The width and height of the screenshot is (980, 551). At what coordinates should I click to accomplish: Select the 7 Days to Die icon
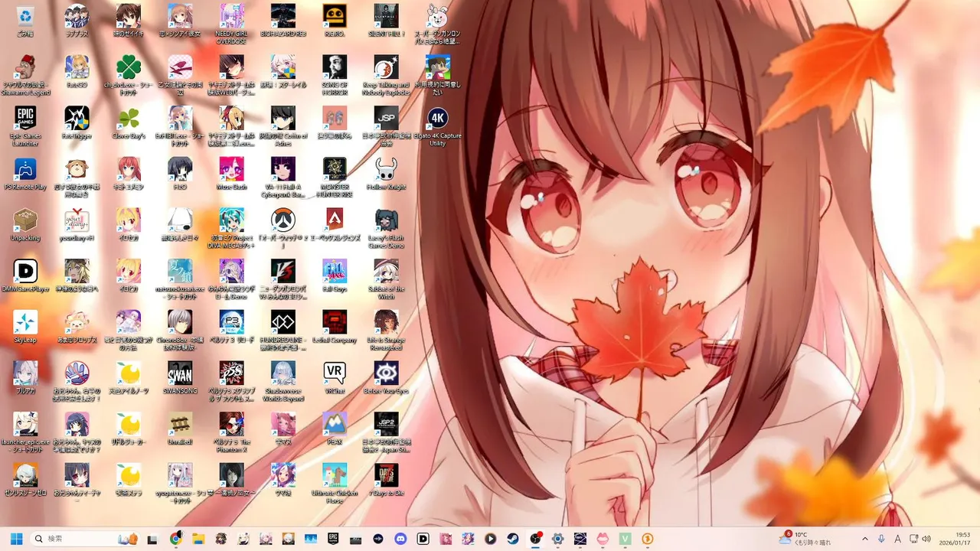(386, 480)
